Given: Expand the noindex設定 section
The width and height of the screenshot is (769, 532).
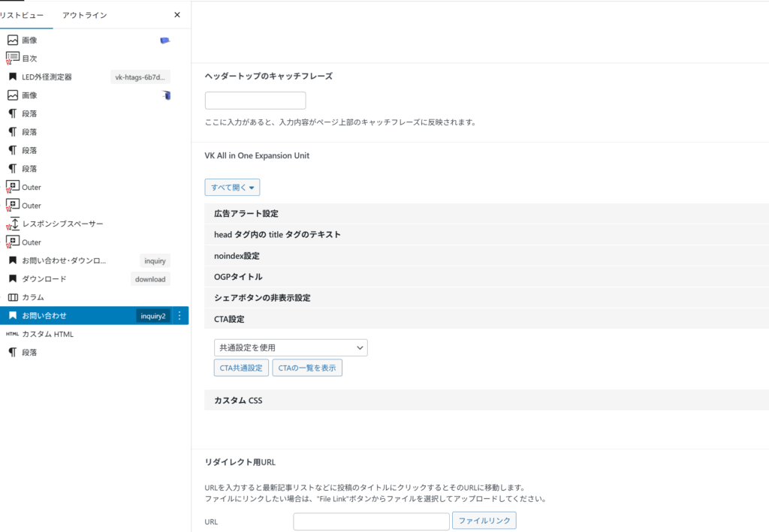Looking at the screenshot, I should tap(487, 256).
